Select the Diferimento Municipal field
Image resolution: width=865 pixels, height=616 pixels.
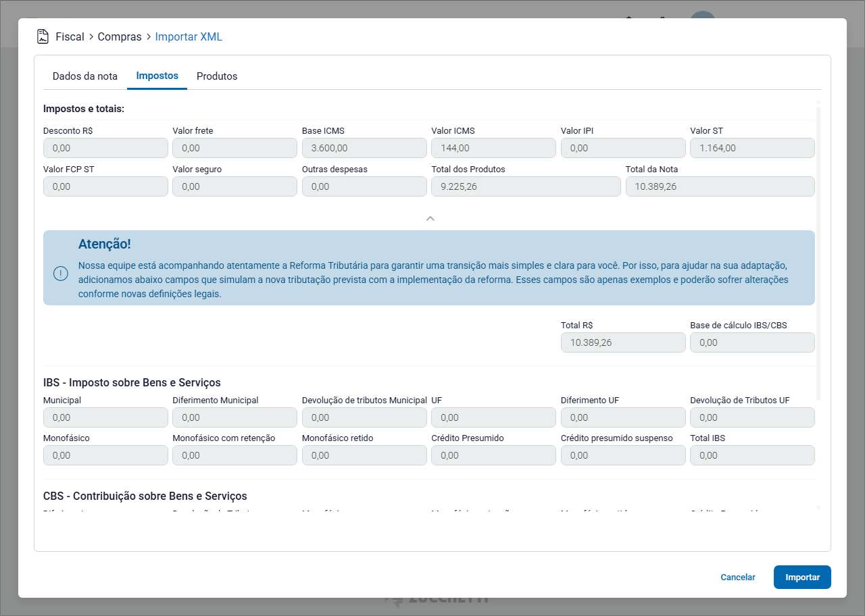234,417
